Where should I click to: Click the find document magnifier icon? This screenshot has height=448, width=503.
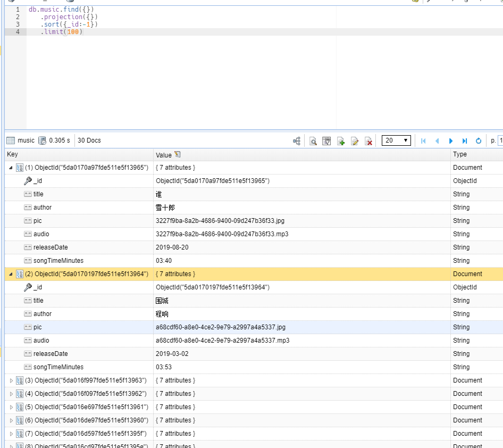click(x=313, y=141)
